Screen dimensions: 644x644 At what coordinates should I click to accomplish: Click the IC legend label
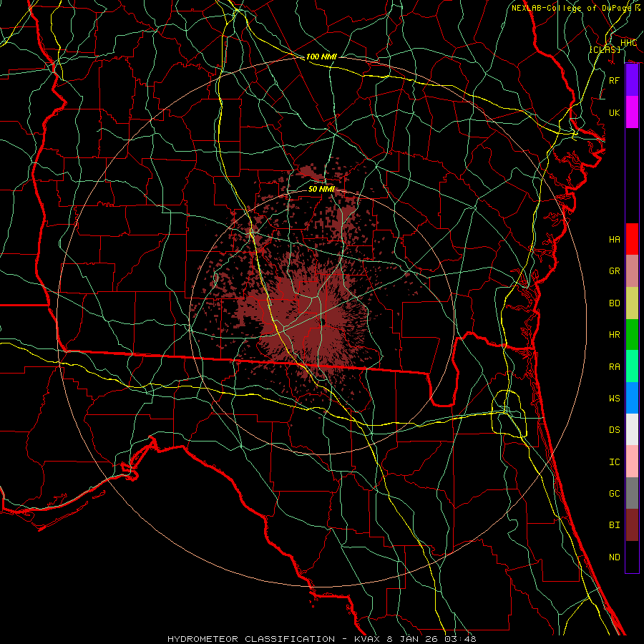click(x=614, y=462)
